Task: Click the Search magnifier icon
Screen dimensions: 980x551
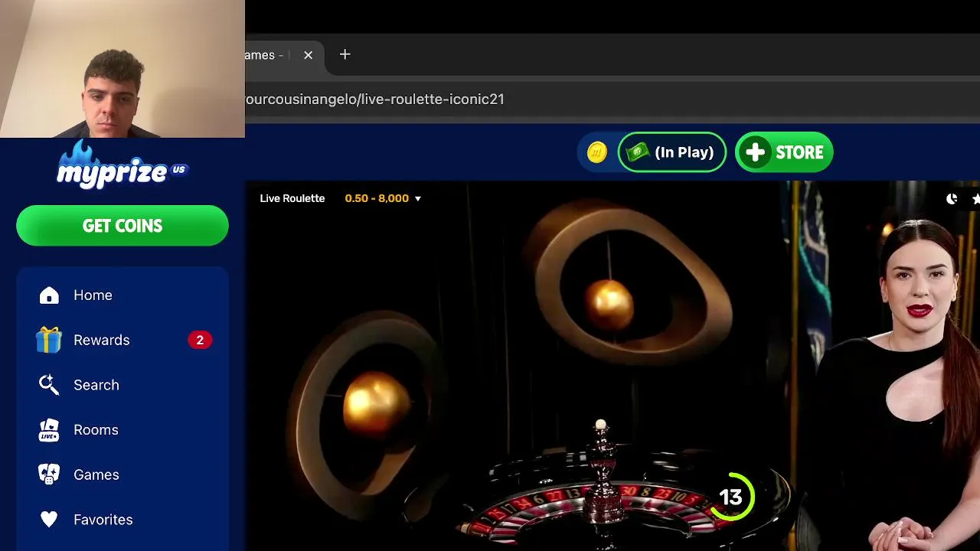Action: point(49,385)
